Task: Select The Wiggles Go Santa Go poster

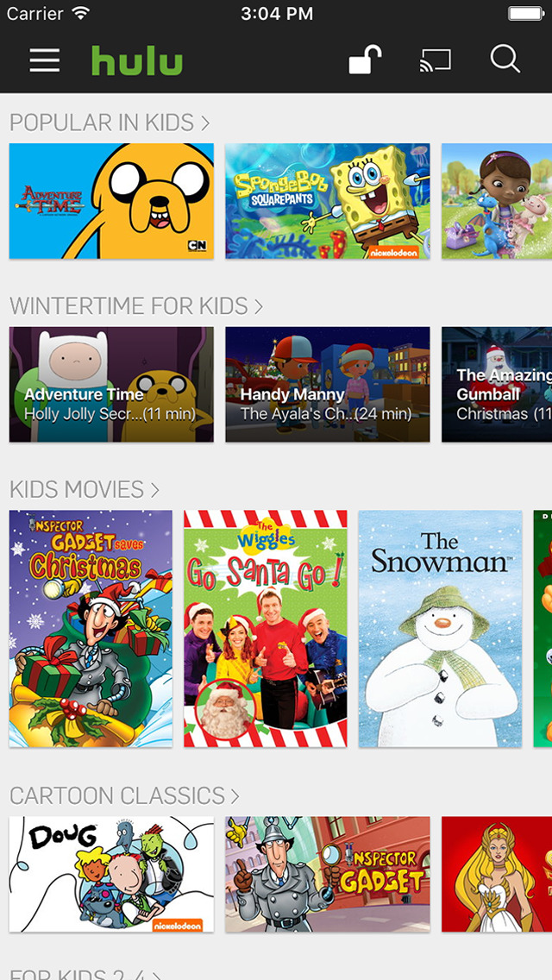Action: pos(265,628)
